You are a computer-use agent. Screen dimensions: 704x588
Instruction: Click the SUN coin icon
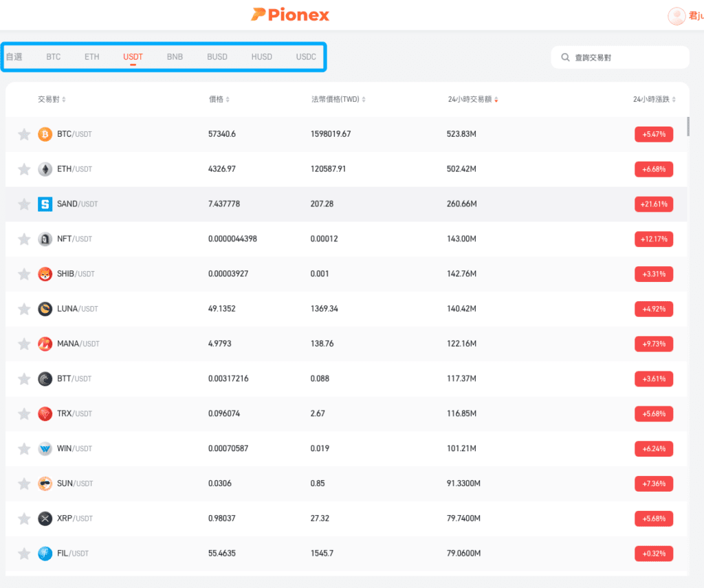(45, 483)
